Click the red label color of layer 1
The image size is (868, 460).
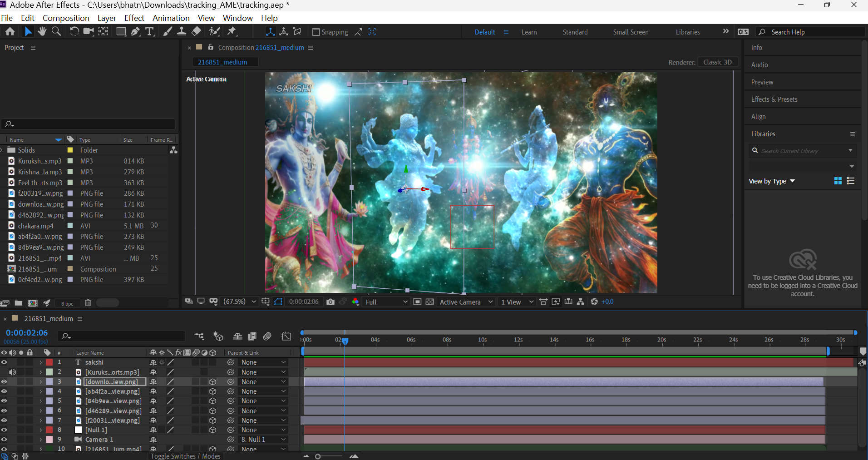click(49, 362)
